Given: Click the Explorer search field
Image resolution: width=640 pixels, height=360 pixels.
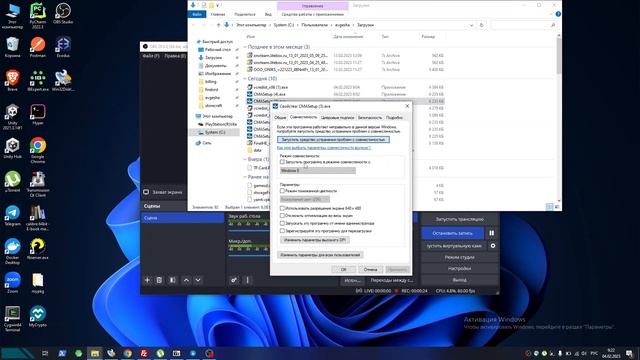Looking at the screenshot, I should [524, 25].
